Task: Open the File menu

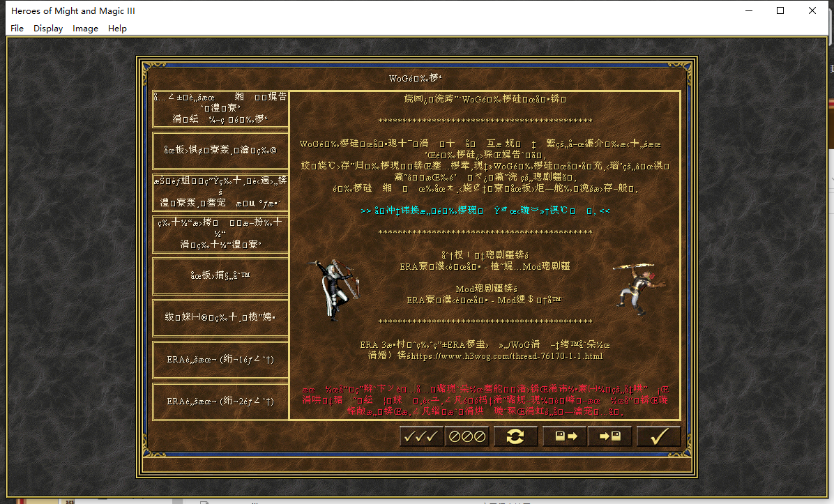Action: [x=17, y=29]
